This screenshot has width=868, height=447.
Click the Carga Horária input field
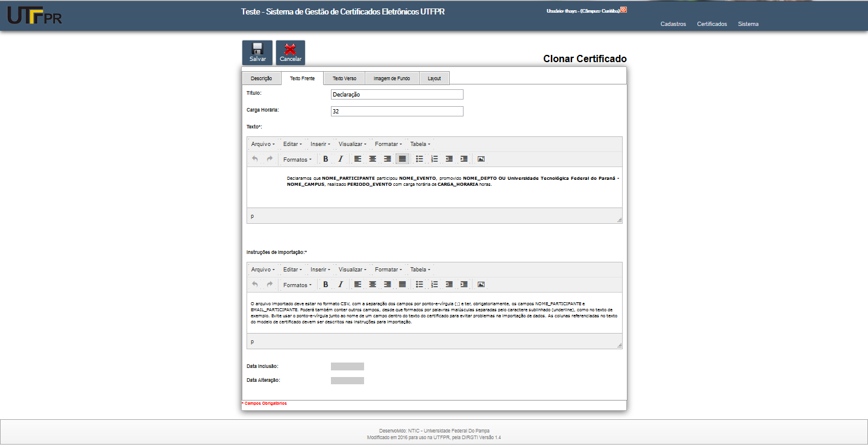click(x=397, y=111)
